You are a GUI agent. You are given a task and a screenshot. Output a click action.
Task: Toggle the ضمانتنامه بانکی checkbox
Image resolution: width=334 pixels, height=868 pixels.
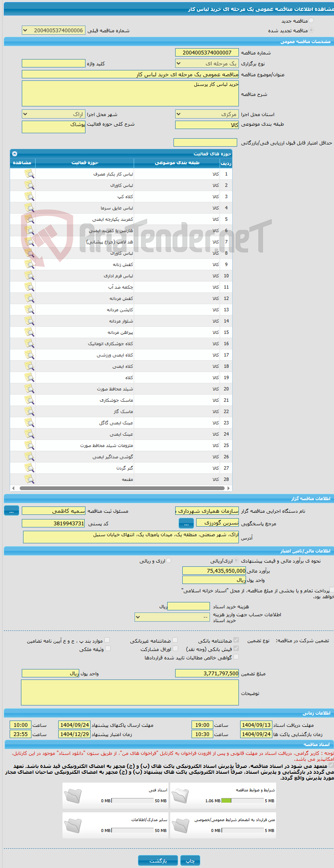tap(236, 640)
